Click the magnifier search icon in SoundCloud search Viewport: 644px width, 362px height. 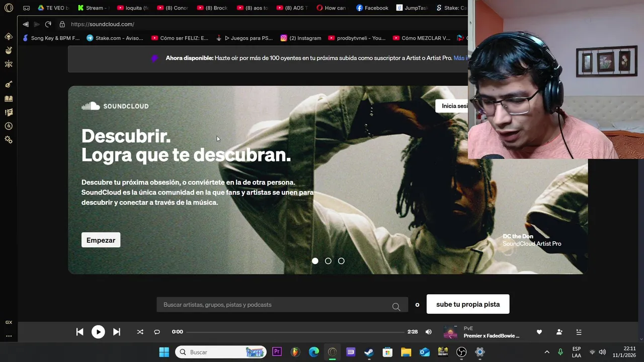pos(396,306)
